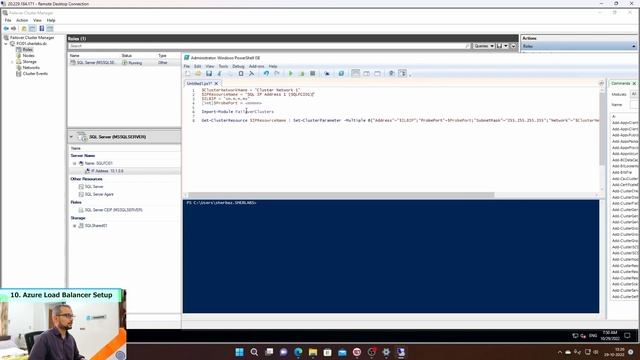Select the SQL Server (MSSQLSERVER) role row
Screen dimensions: 640x360
tap(124, 63)
